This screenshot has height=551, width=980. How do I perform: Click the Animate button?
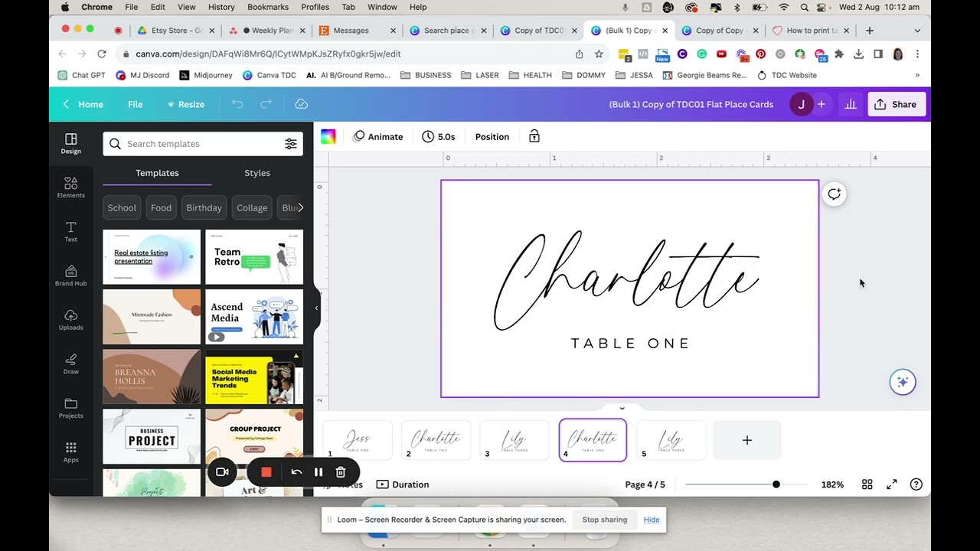pyautogui.click(x=377, y=137)
